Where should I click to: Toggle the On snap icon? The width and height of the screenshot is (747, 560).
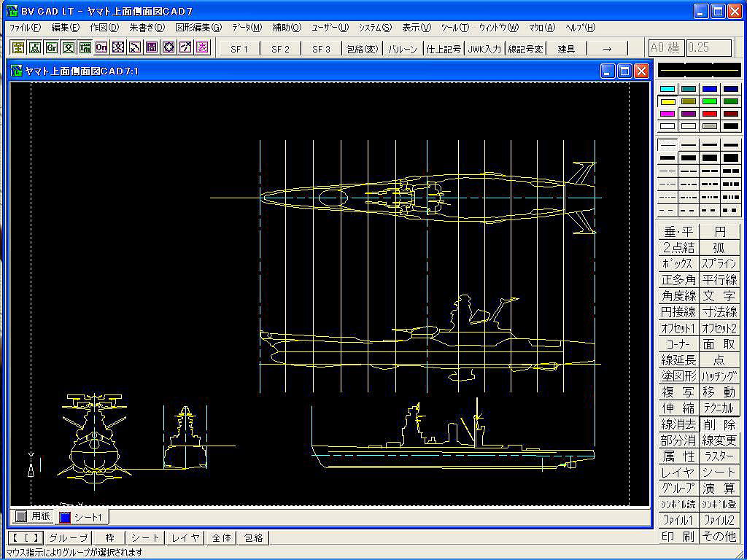pyautogui.click(x=102, y=47)
